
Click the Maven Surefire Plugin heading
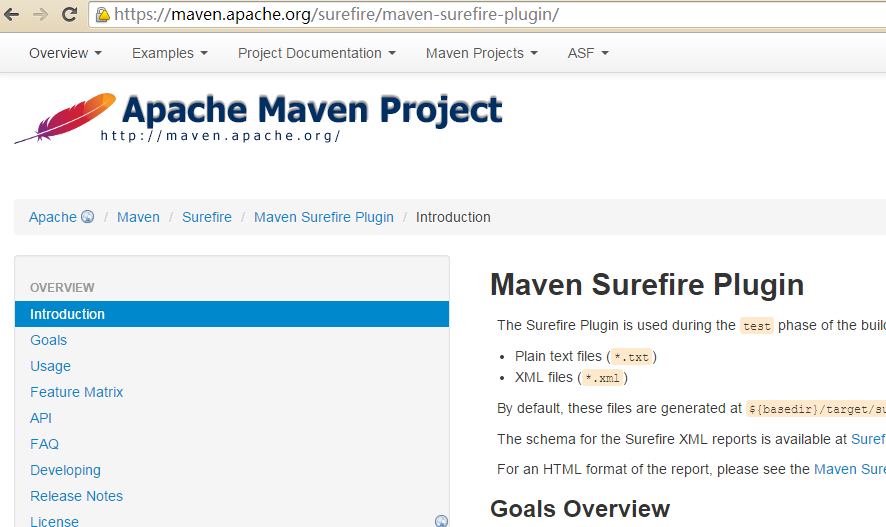647,284
